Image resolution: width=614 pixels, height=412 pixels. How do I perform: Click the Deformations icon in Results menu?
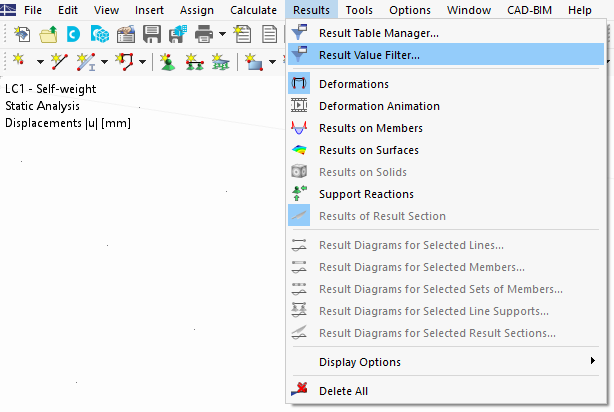(x=299, y=84)
